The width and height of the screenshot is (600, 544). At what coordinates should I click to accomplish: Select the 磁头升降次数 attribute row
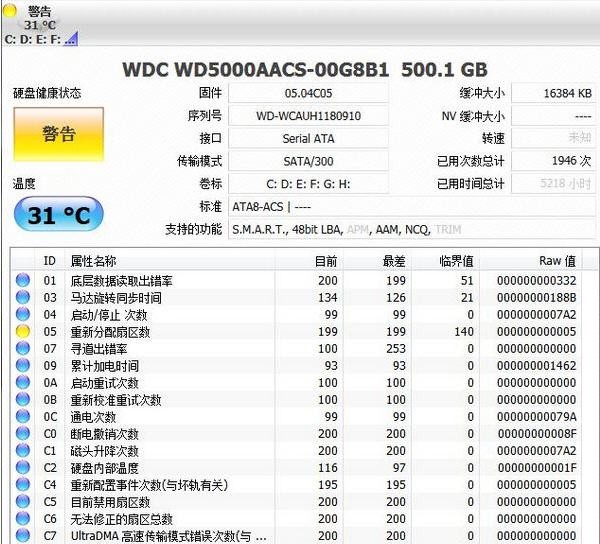coord(297,451)
